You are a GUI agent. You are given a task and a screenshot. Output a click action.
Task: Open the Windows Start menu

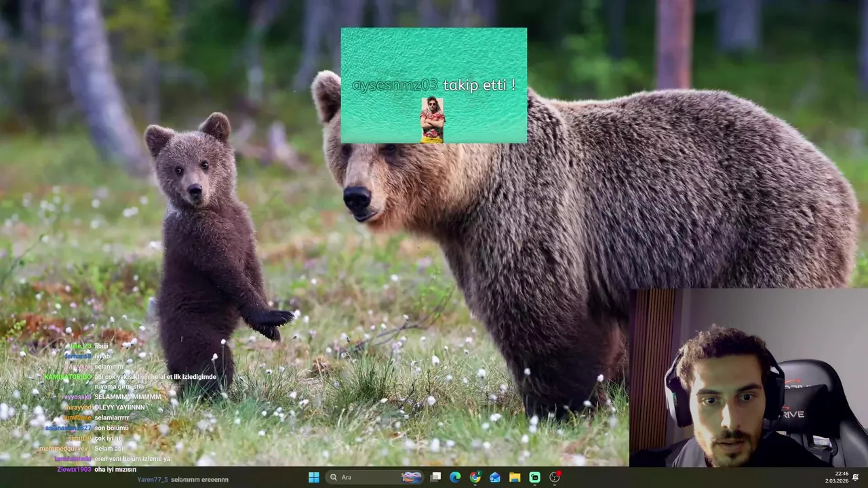pyautogui.click(x=314, y=477)
